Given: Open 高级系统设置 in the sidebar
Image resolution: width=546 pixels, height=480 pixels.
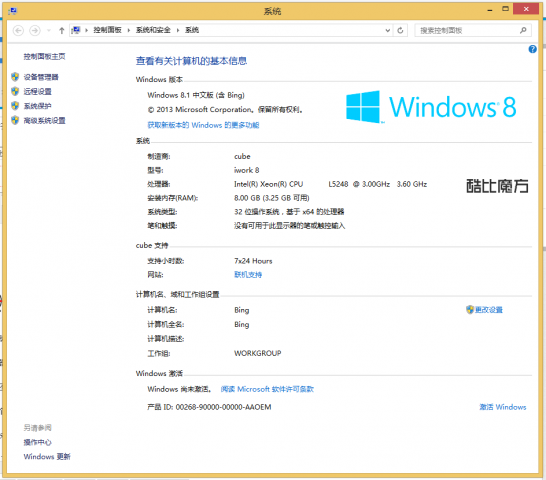Looking at the screenshot, I should pos(44,121).
